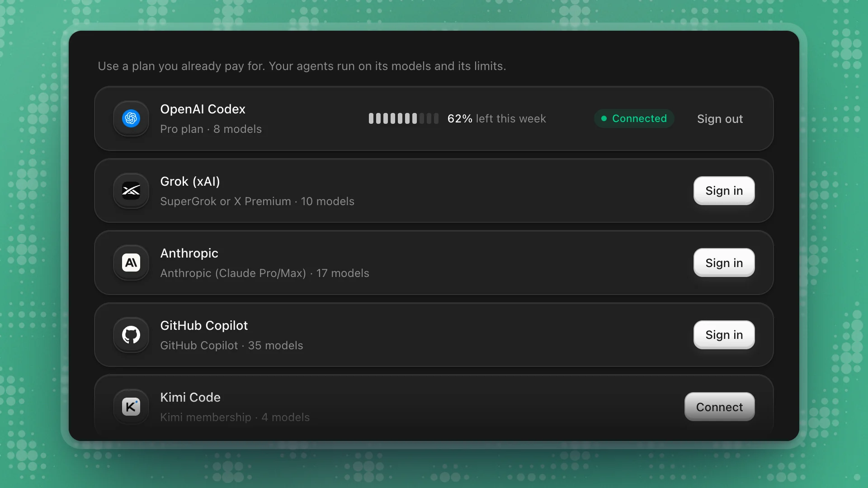
Task: Select the 'Grok (xAI)' provider title
Action: (x=190, y=182)
